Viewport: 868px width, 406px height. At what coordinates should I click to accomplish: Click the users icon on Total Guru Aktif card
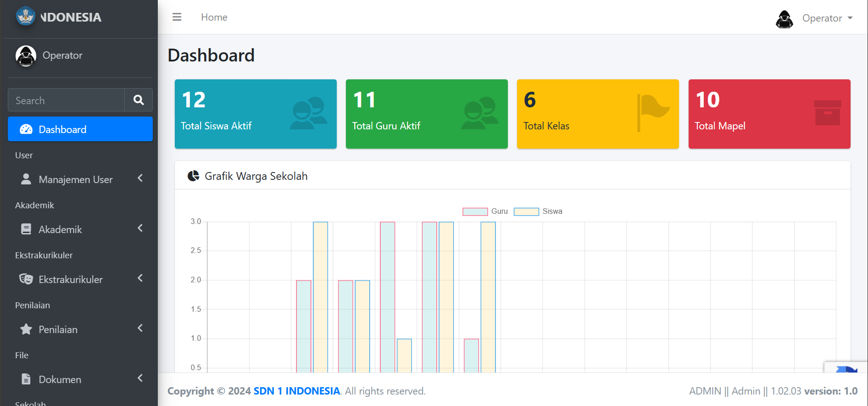pyautogui.click(x=480, y=113)
